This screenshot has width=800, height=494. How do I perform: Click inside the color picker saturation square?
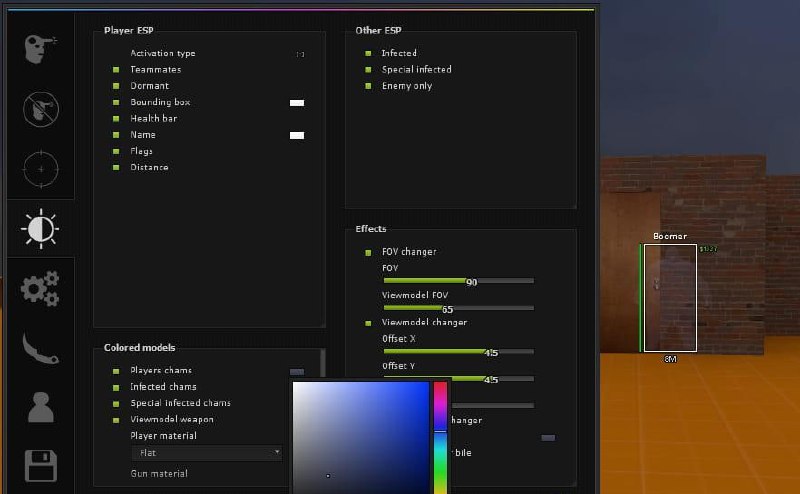(x=360, y=435)
